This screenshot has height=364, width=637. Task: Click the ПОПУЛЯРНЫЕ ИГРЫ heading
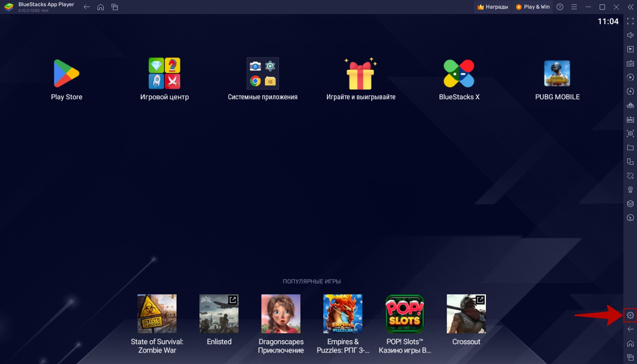click(312, 281)
